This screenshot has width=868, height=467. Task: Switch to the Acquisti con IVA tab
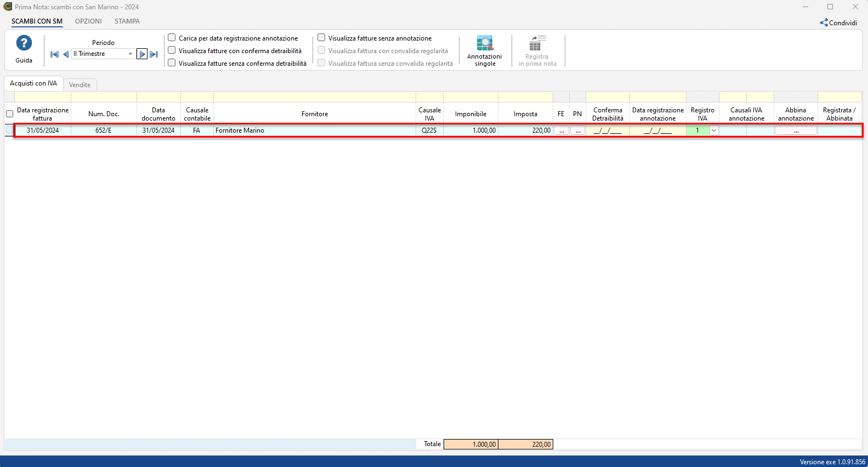point(33,83)
